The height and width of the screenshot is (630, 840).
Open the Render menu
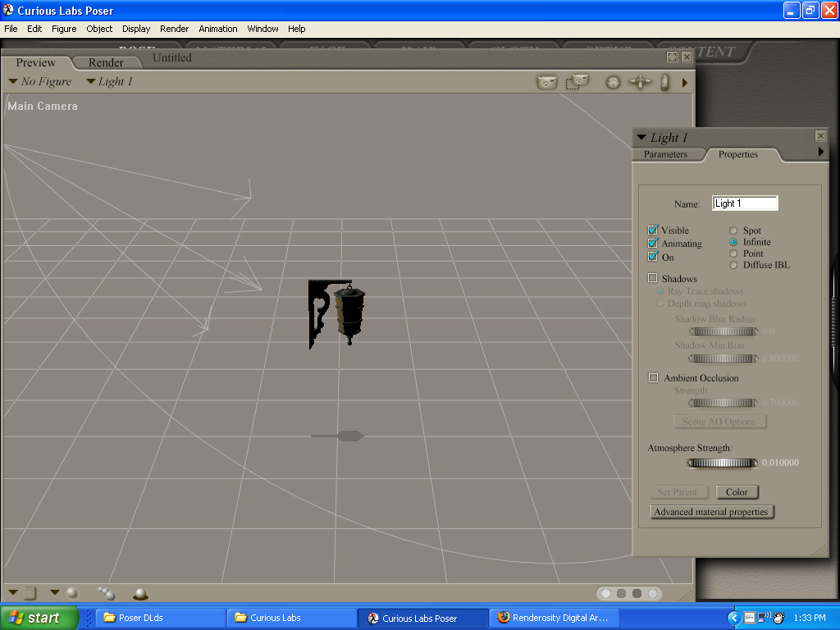tap(174, 29)
